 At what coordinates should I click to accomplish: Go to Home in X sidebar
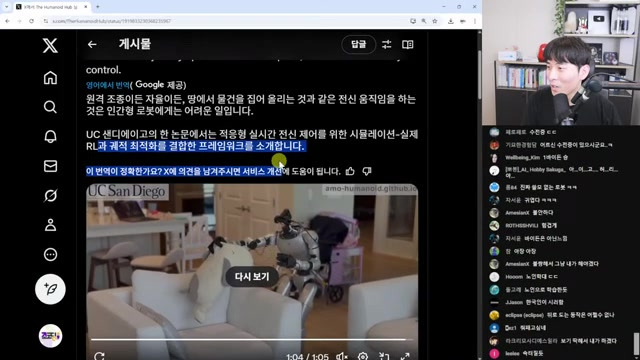(x=50, y=78)
